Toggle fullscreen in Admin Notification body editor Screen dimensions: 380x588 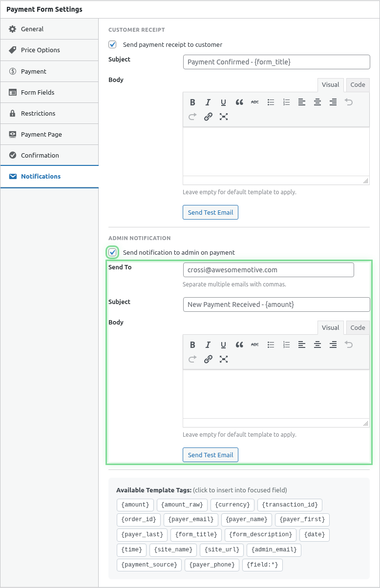[x=224, y=359]
